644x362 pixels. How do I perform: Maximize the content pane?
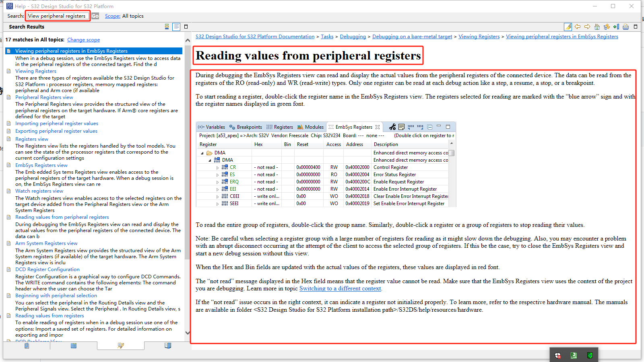click(636, 27)
